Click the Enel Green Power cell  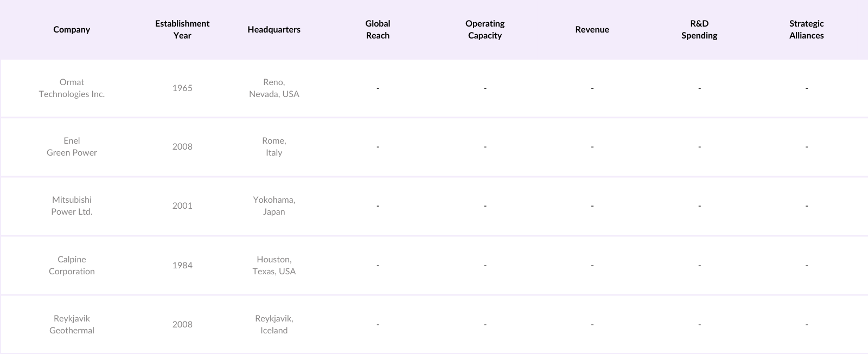(x=72, y=147)
